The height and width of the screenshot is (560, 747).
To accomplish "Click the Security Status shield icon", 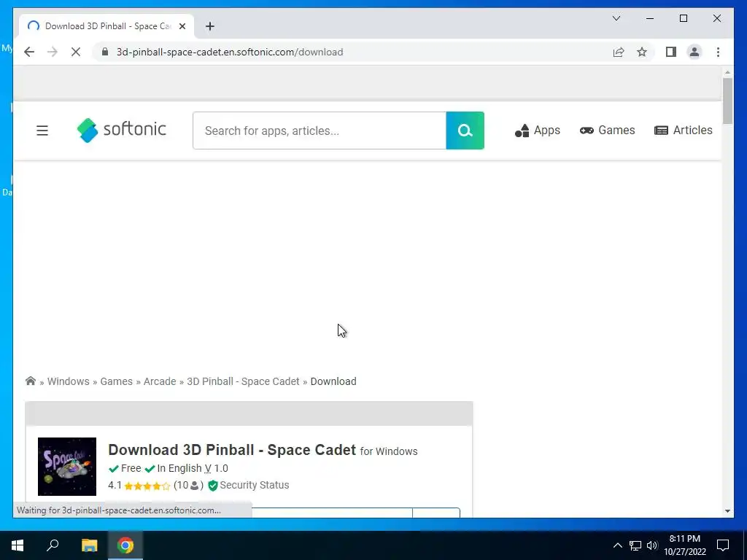I will [213, 485].
